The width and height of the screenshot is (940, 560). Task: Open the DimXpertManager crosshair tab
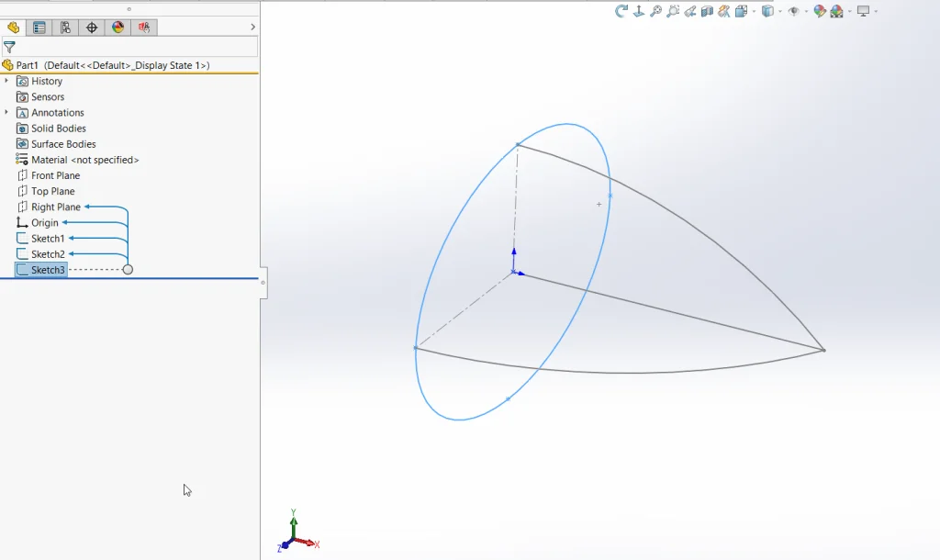pos(92,28)
